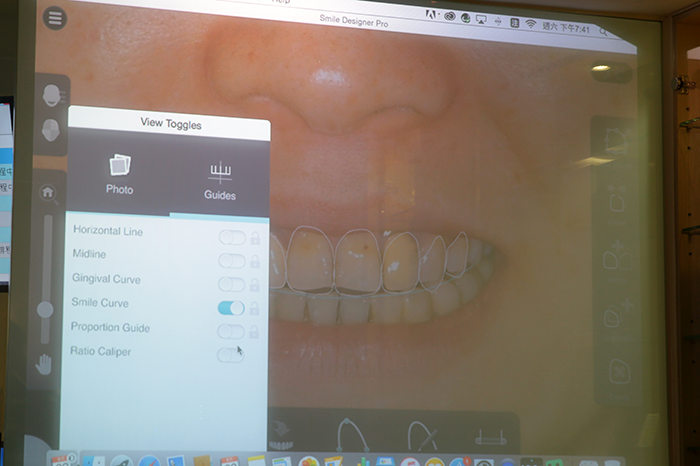Viewport: 700px width, 466px height.
Task: Open the Creative Cloud menu bar icon
Action: 449,17
